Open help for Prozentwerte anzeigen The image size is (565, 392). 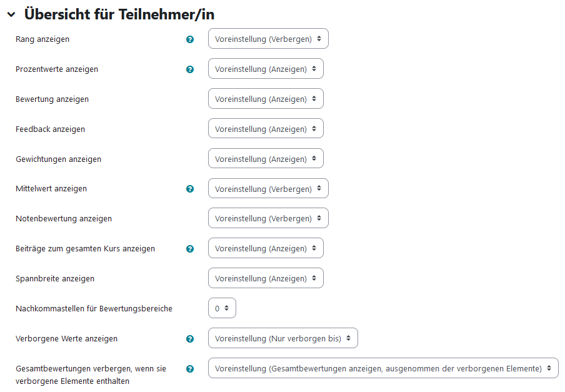coord(190,69)
